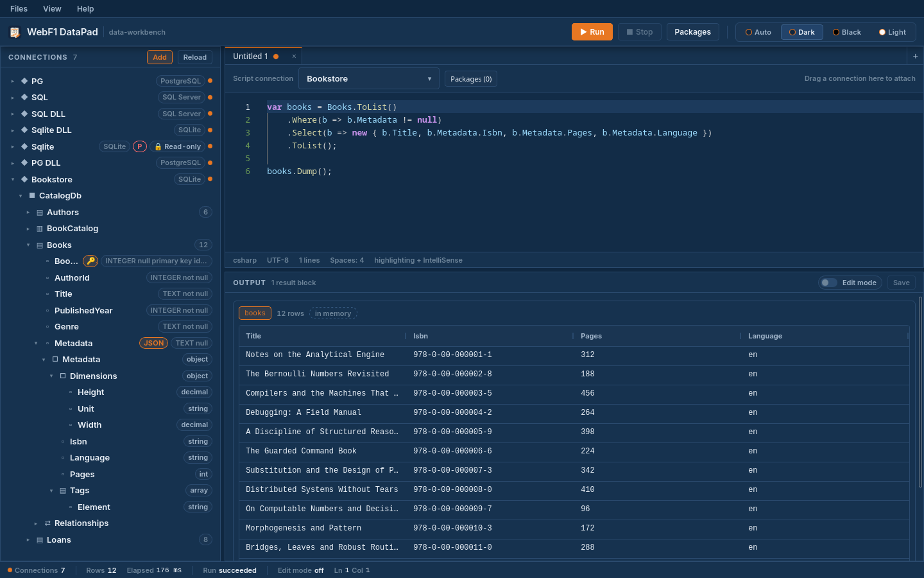The height and width of the screenshot is (578, 924).
Task: Click the primary key icon on BookId column
Action: (90, 261)
